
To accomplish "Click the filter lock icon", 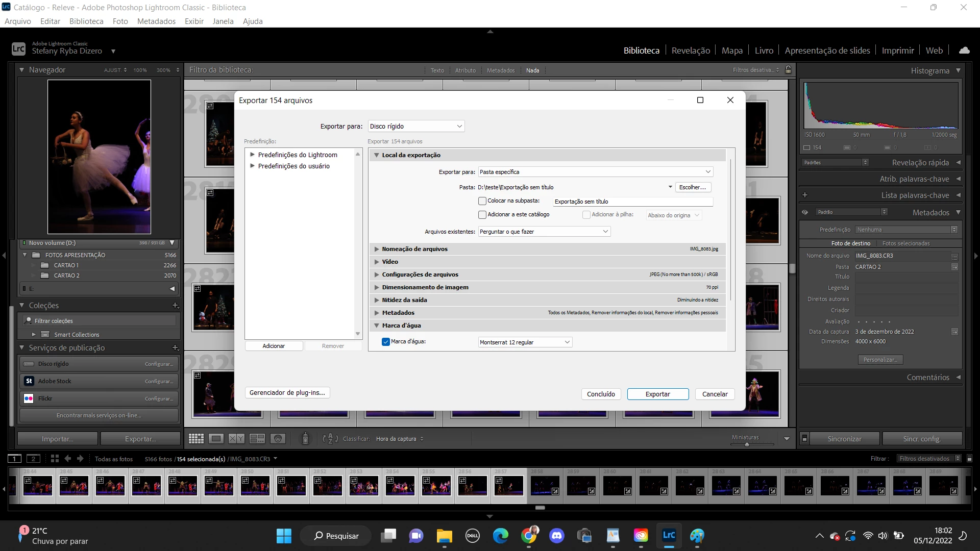I will click(x=788, y=70).
